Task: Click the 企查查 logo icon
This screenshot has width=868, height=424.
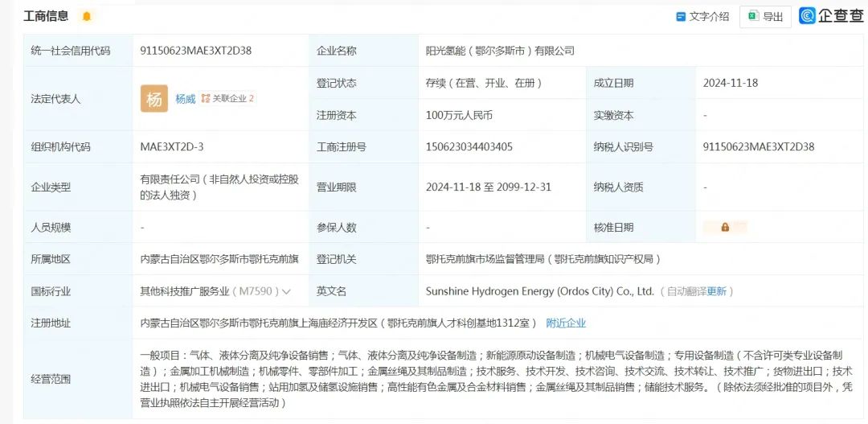Action: [x=808, y=15]
